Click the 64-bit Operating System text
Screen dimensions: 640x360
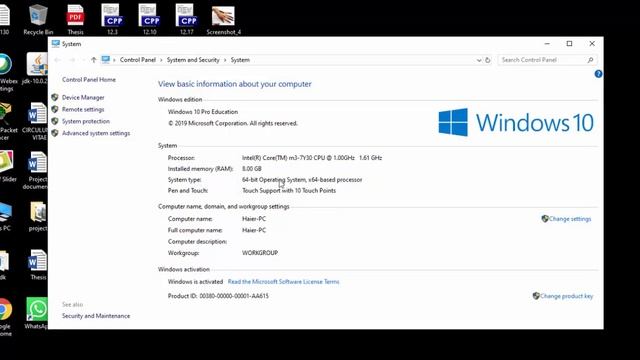tap(302, 180)
